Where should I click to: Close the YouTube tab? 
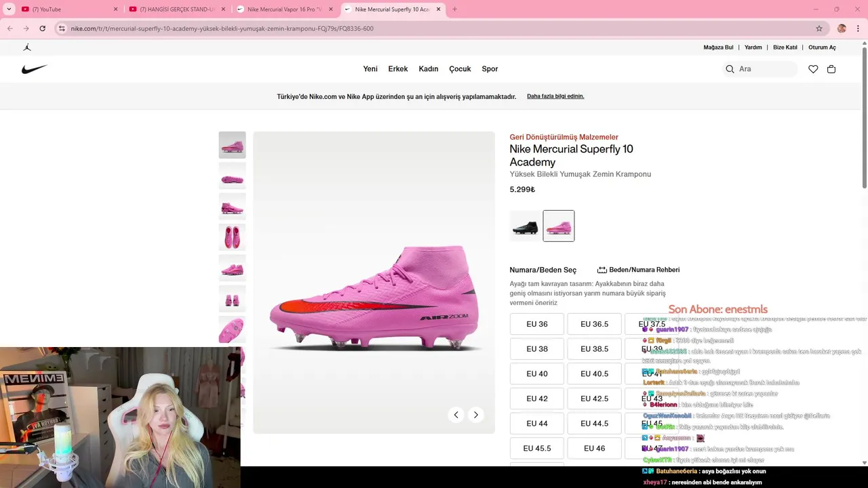(115, 9)
